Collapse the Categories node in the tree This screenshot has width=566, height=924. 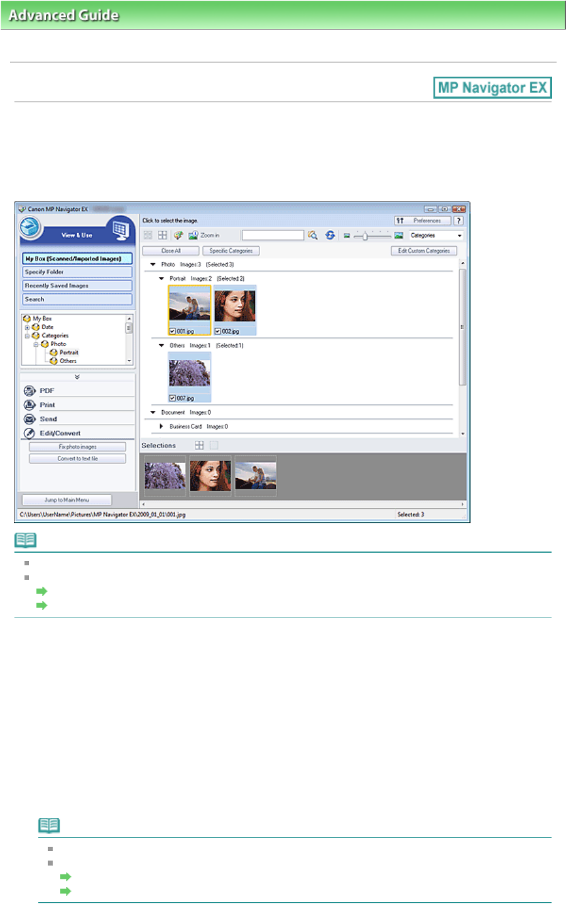(x=27, y=335)
